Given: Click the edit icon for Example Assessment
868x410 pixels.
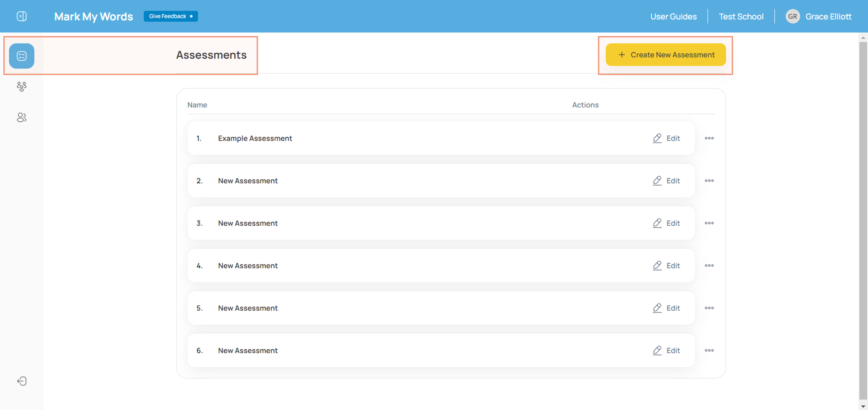Looking at the screenshot, I should point(657,138).
